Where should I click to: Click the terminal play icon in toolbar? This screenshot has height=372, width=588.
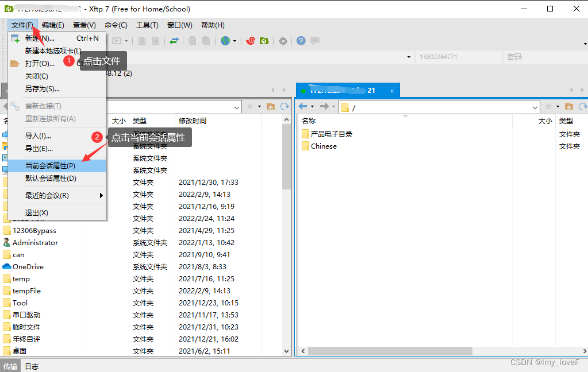[x=117, y=41]
